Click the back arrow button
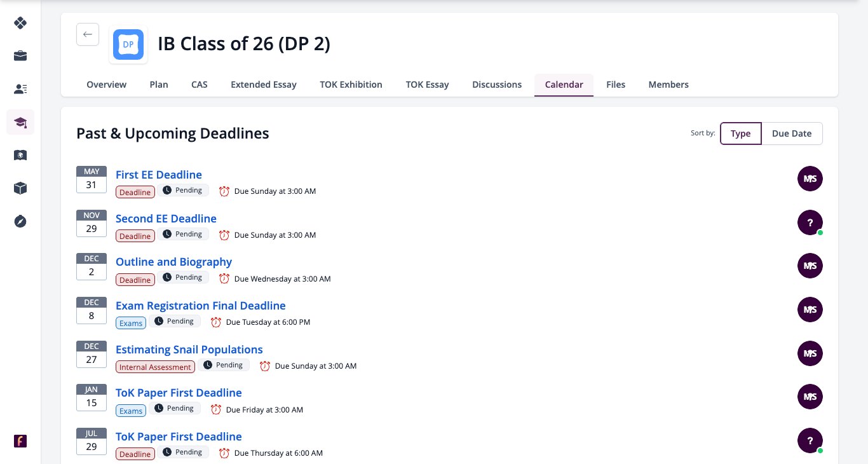This screenshot has width=868, height=464. 88,34
